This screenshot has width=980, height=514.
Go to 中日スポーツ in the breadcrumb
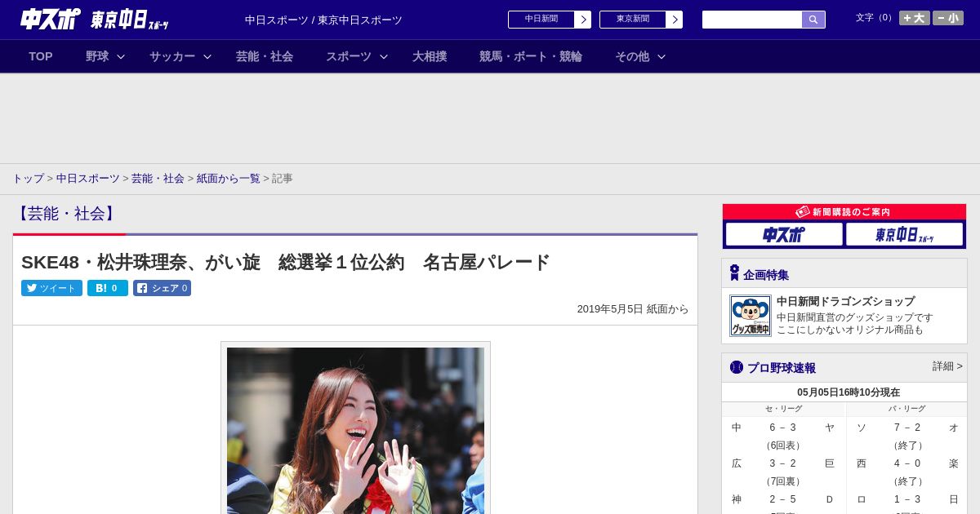(88, 178)
